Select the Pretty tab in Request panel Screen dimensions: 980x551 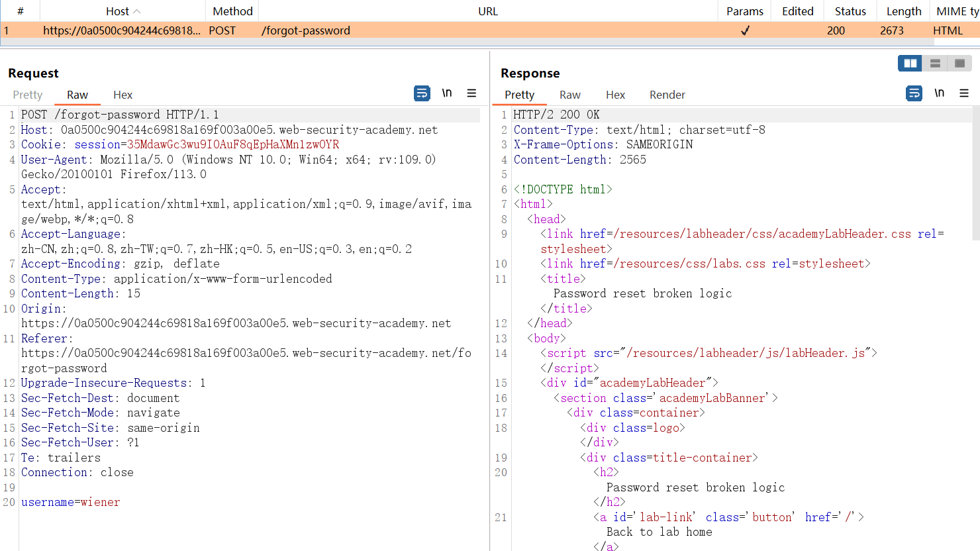point(28,95)
